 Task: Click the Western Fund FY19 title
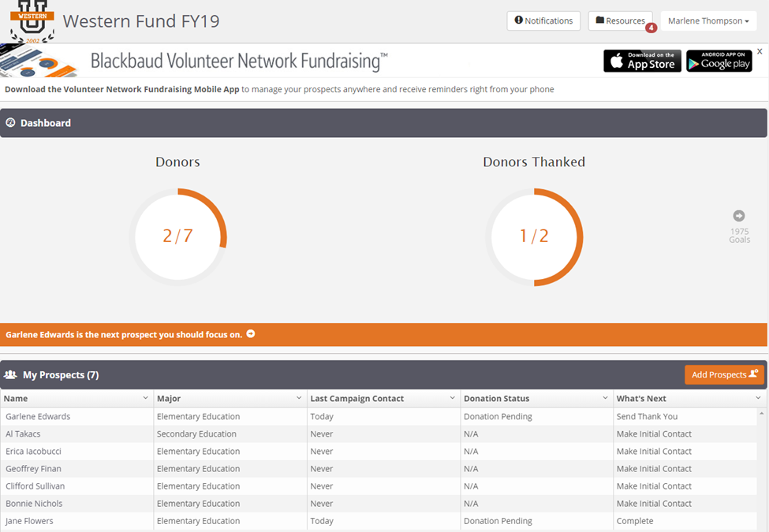point(141,21)
